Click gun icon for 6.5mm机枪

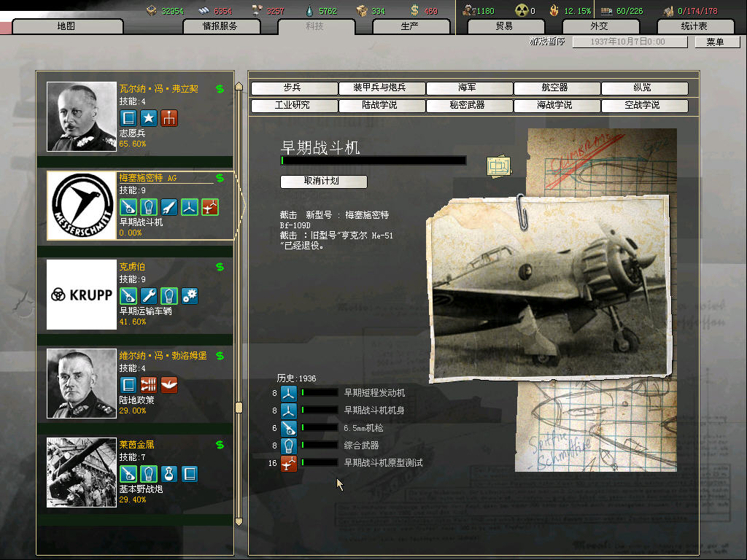(x=289, y=429)
